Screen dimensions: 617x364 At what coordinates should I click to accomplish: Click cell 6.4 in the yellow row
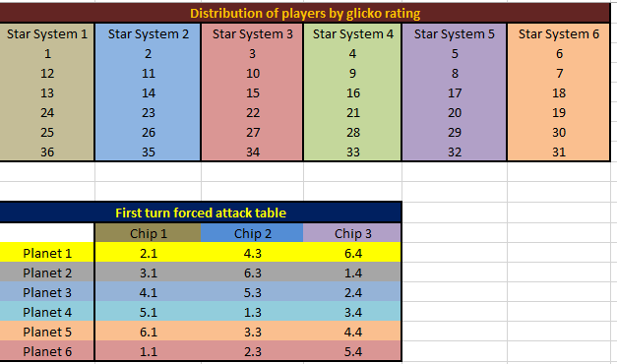click(352, 253)
